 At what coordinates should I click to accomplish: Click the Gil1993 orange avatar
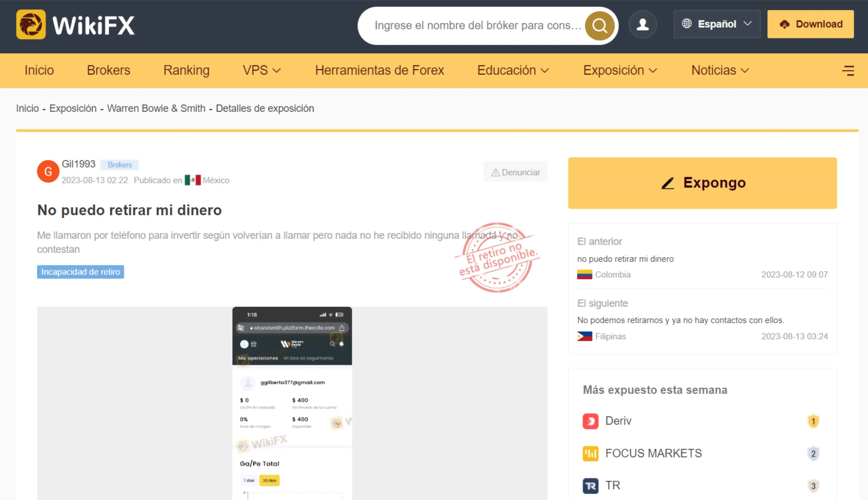tap(48, 171)
